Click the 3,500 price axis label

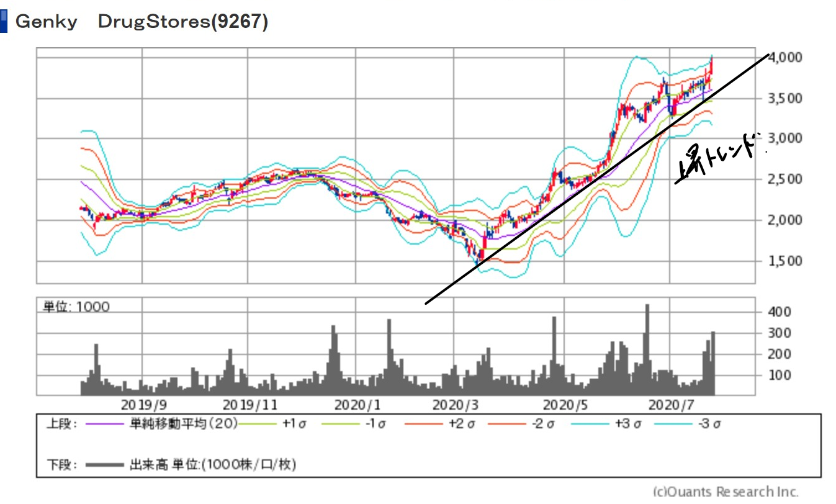785,98
